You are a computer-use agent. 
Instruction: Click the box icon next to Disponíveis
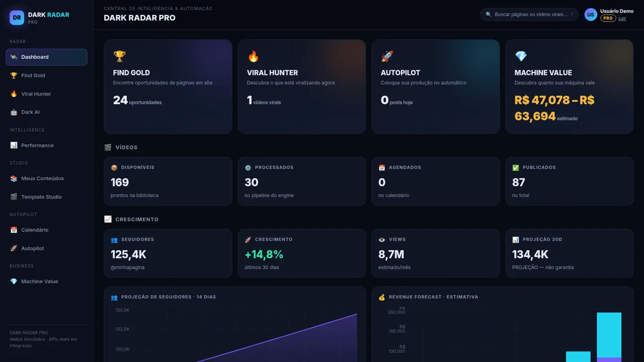click(x=114, y=167)
